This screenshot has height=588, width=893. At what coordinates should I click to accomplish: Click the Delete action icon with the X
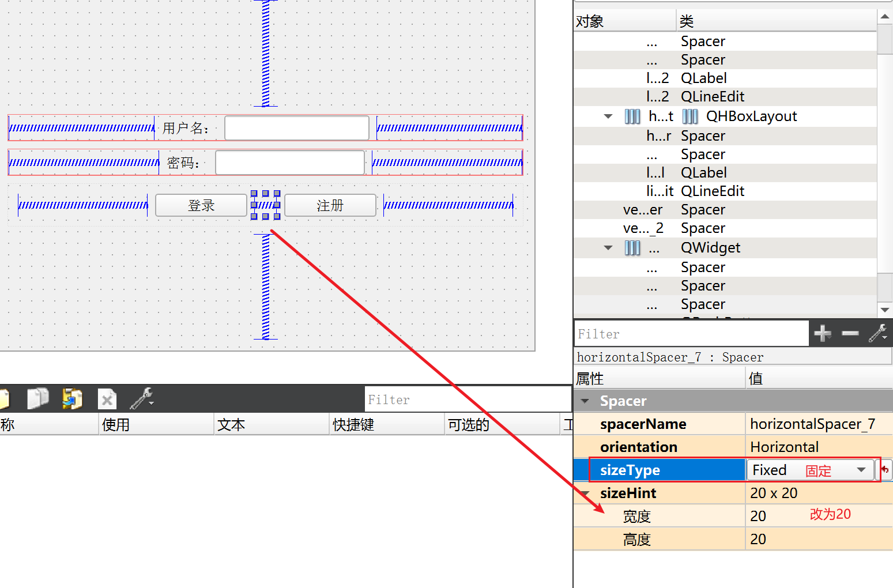107,399
